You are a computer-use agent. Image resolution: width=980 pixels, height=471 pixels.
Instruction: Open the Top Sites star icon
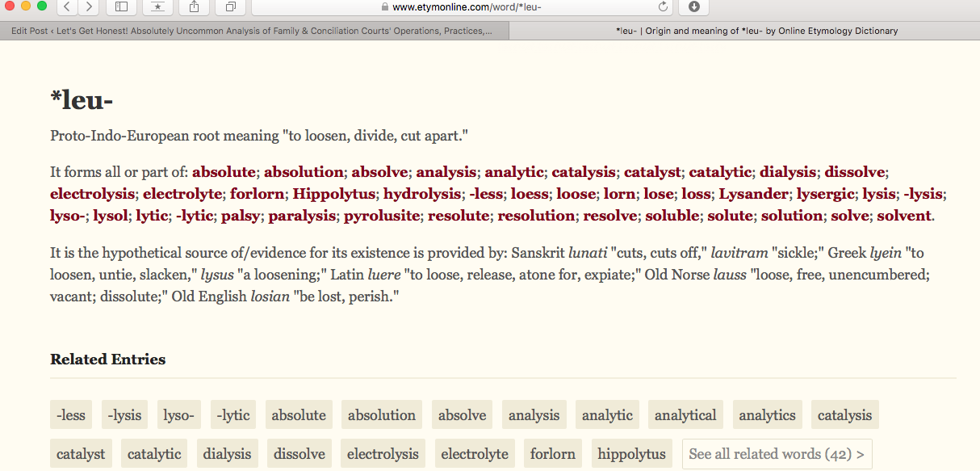point(157,7)
